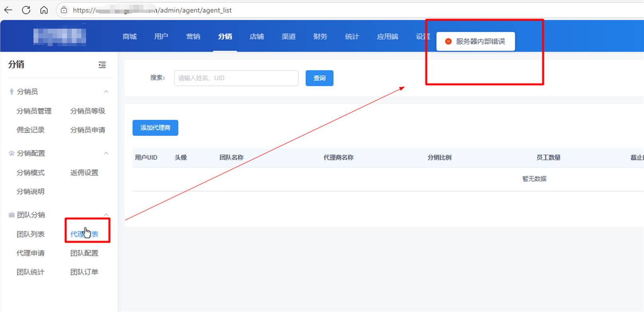Collapse the 分销员 menu group

pos(106,92)
